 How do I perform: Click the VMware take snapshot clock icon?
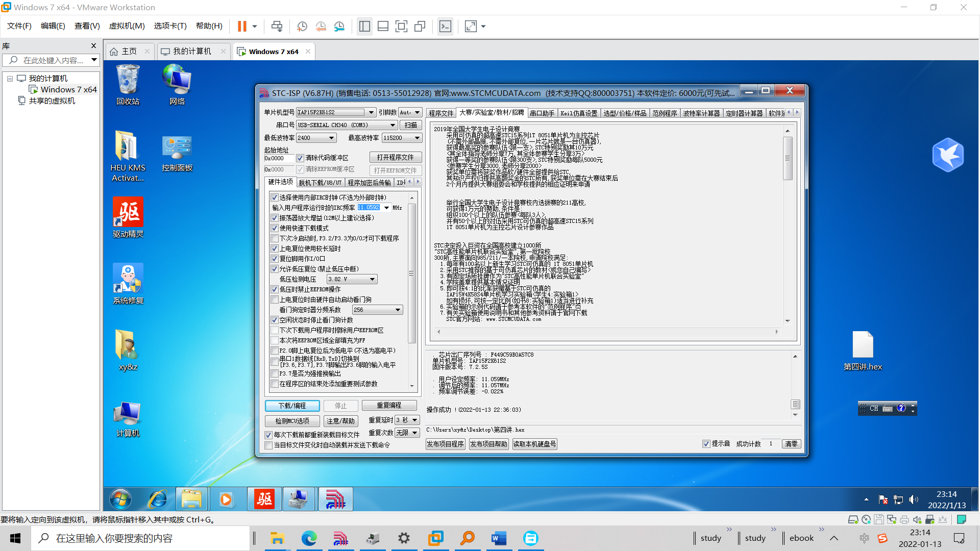[302, 26]
